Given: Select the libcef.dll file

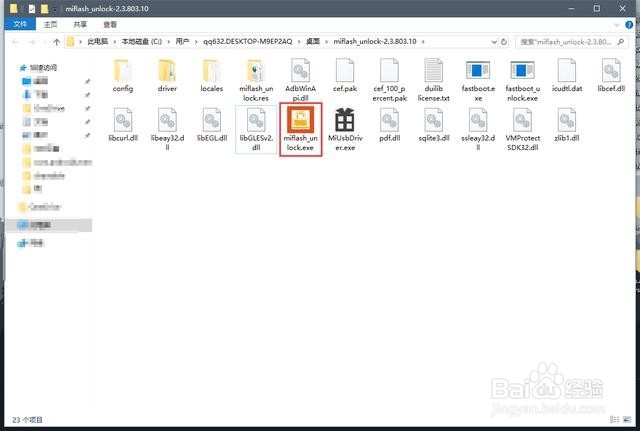Looking at the screenshot, I should point(611,76).
